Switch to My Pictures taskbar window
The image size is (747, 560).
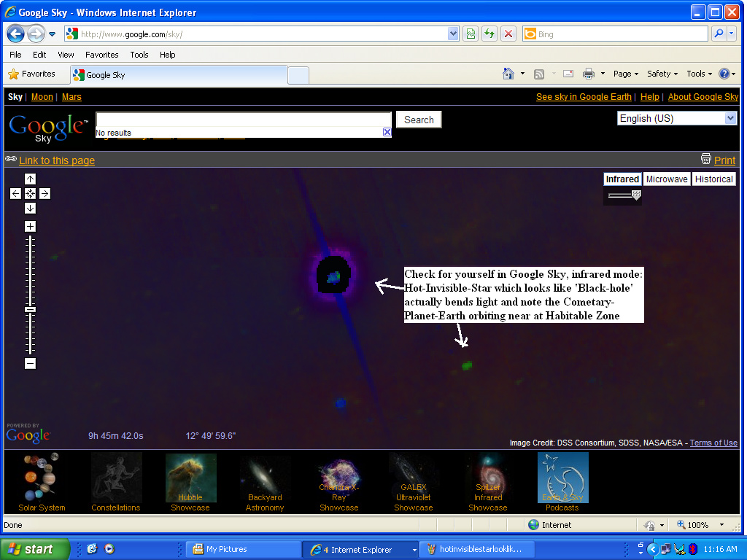pos(243,549)
